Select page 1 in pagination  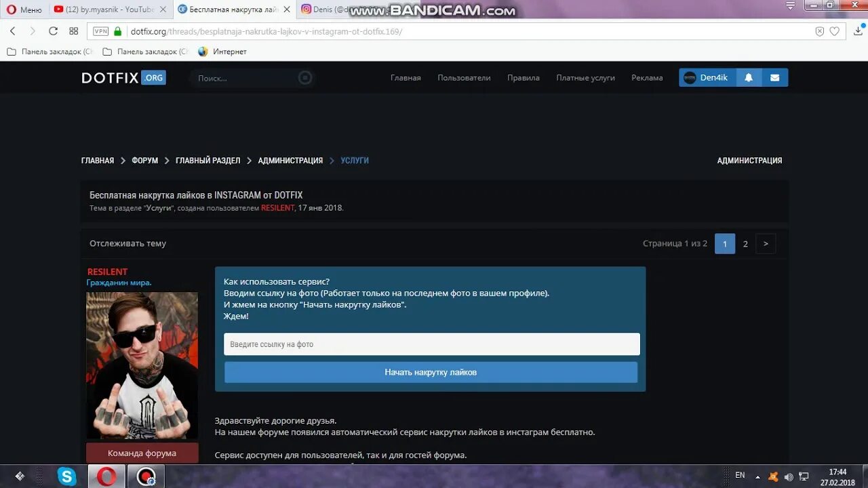725,243
